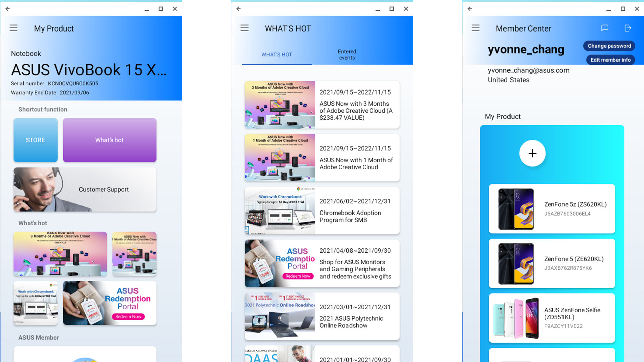Image resolution: width=644 pixels, height=362 pixels.
Task: Open hamburger menu in WHAT'S HOT window
Action: click(x=245, y=28)
